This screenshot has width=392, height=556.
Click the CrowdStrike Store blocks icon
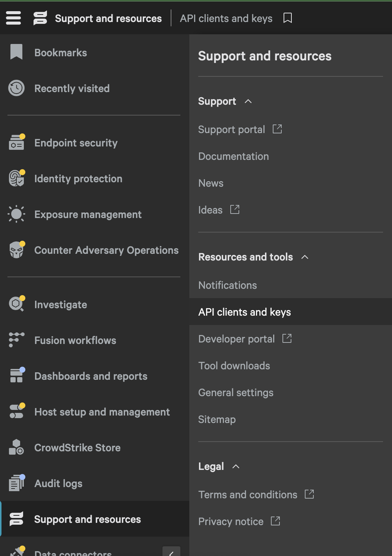16,447
